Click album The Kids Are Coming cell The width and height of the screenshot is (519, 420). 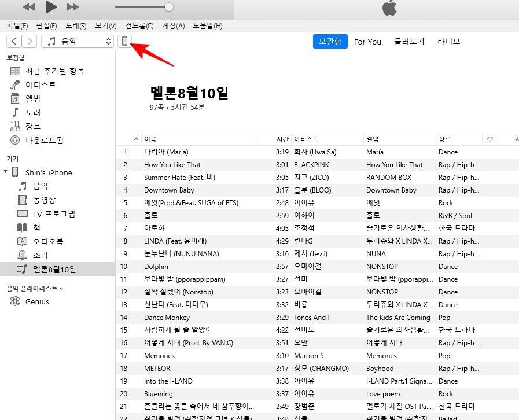pyautogui.click(x=398, y=318)
